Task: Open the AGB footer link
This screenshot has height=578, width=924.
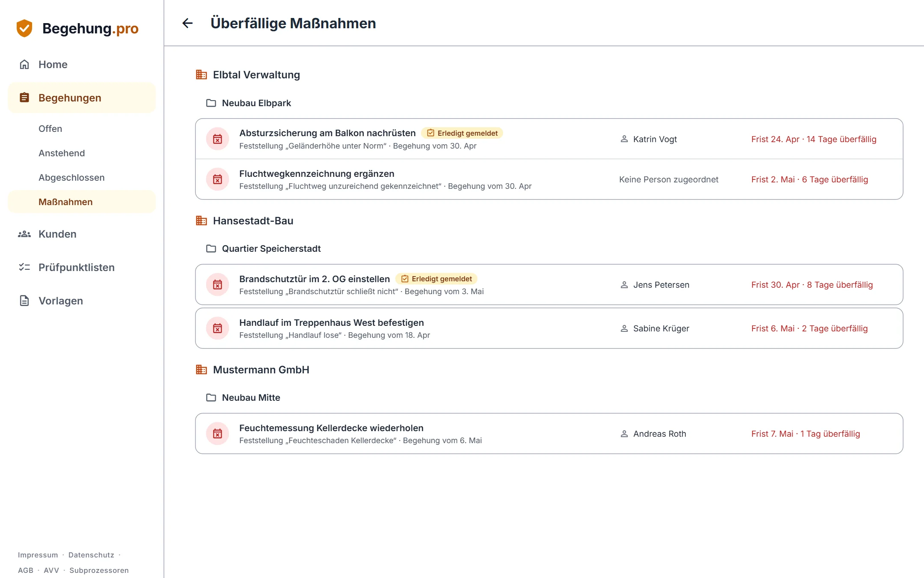Action: (26, 570)
